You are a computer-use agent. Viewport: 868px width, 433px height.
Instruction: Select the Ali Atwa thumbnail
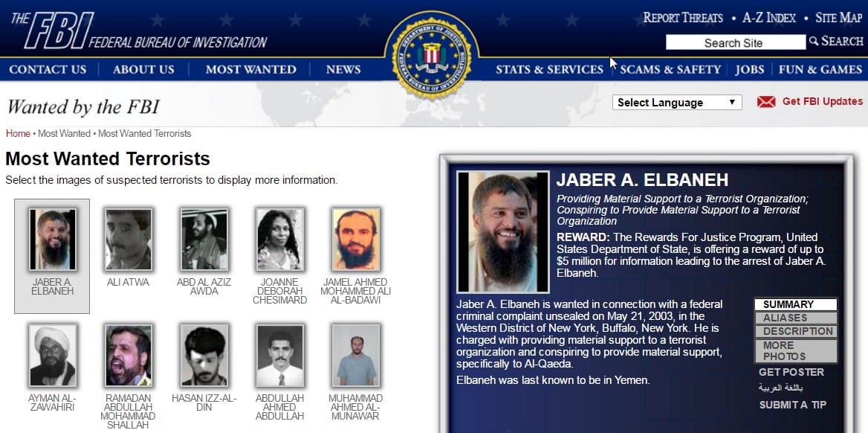pos(129,240)
